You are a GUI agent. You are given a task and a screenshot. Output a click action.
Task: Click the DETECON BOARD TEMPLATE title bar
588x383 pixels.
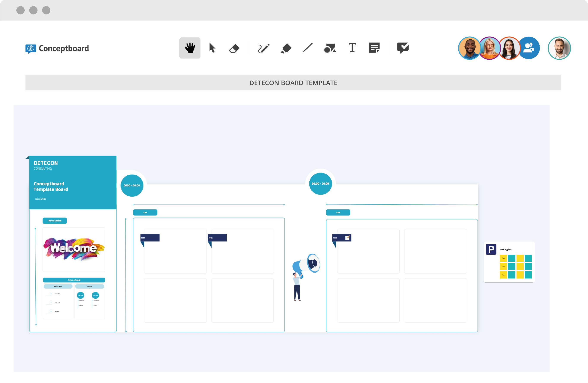coord(293,83)
